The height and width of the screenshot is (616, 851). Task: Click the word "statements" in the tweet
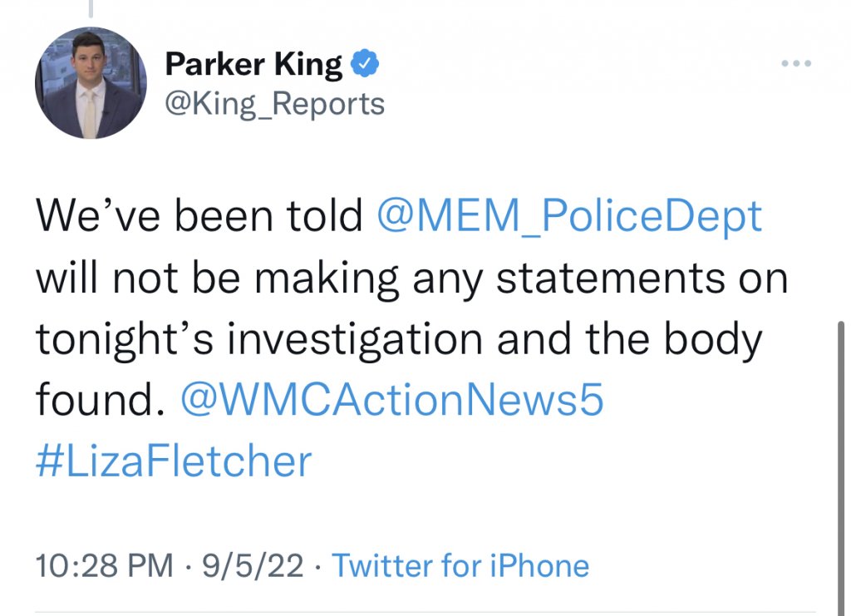tap(610, 278)
